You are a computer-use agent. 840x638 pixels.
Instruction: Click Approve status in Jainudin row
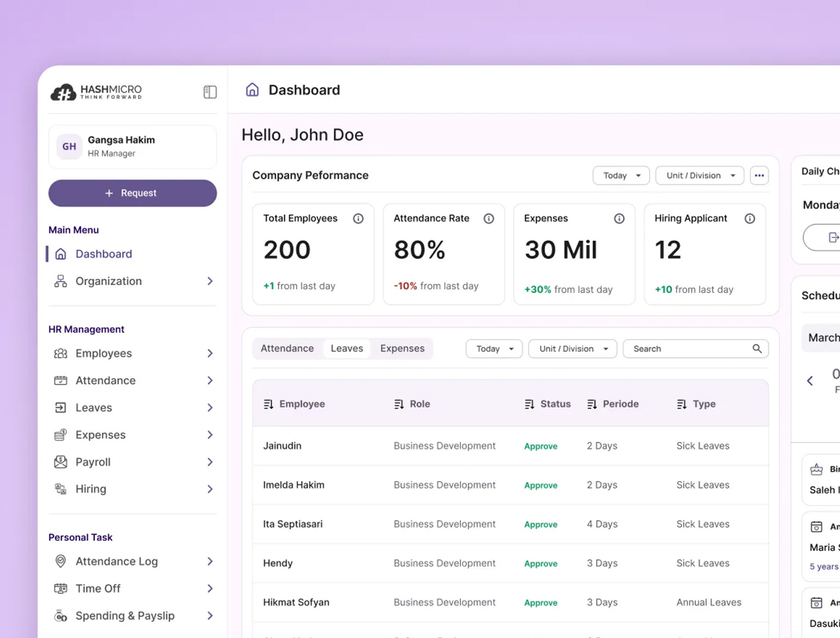click(x=541, y=446)
